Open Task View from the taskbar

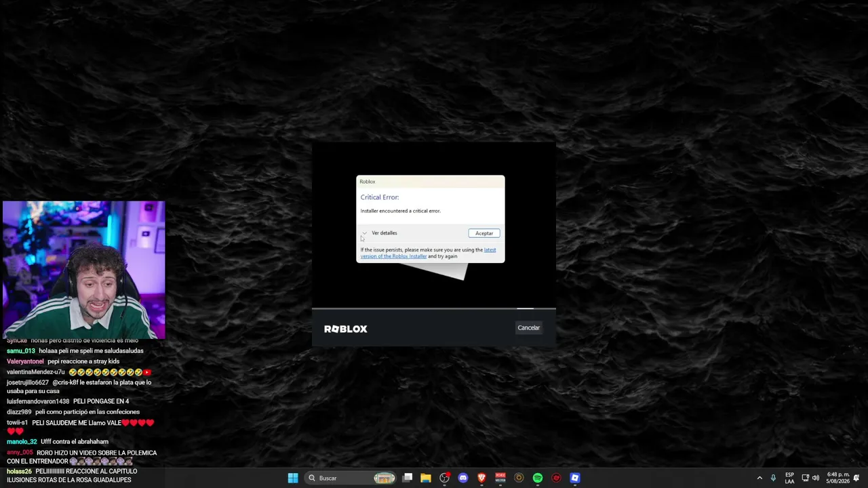pyautogui.click(x=408, y=478)
